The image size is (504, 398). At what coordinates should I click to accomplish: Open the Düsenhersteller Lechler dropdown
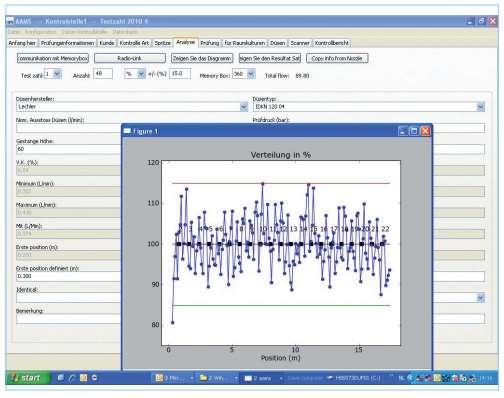coord(244,107)
